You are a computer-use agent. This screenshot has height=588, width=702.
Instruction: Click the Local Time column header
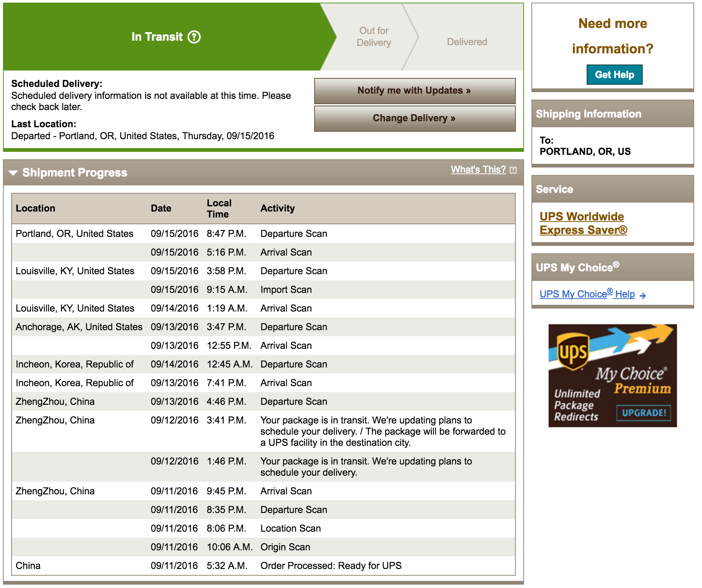219,209
